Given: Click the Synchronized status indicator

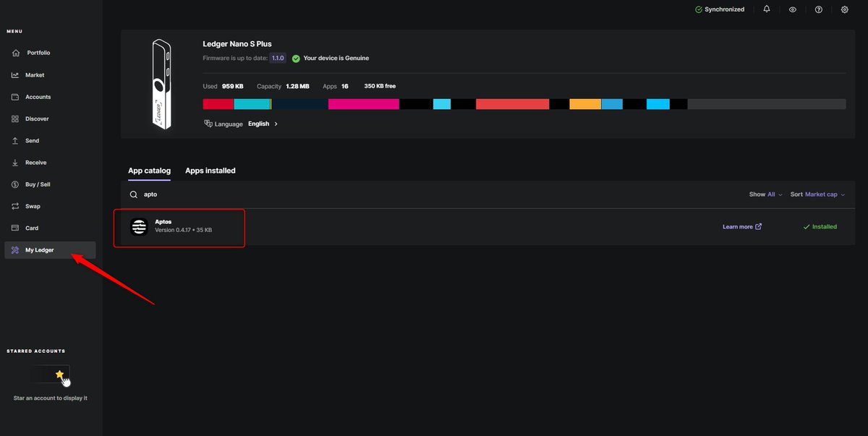Looking at the screenshot, I should (720, 9).
